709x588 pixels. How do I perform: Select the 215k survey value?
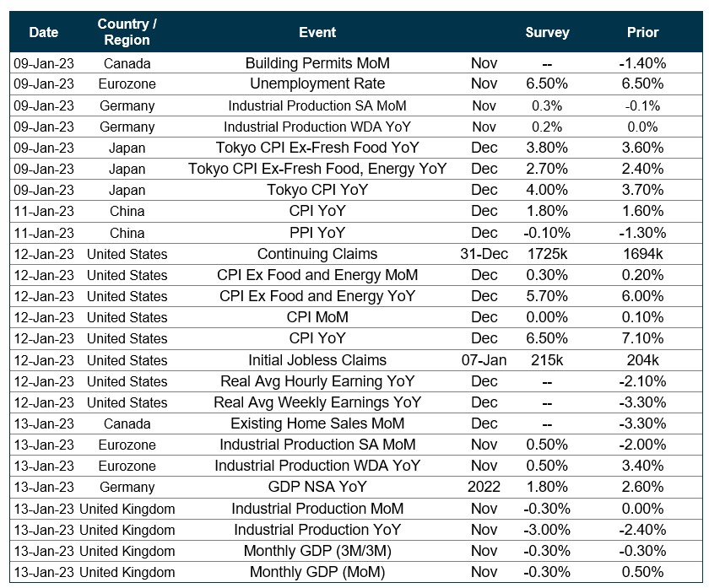pos(547,360)
